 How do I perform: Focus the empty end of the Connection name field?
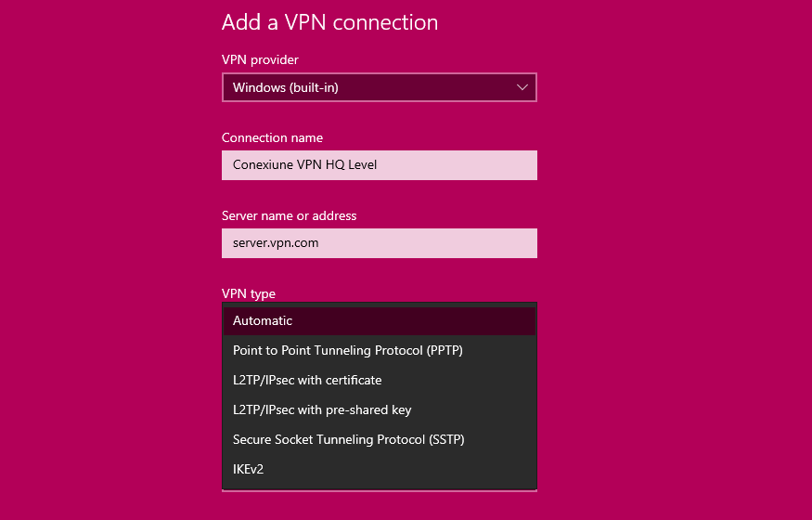pyautogui.click(x=456, y=165)
